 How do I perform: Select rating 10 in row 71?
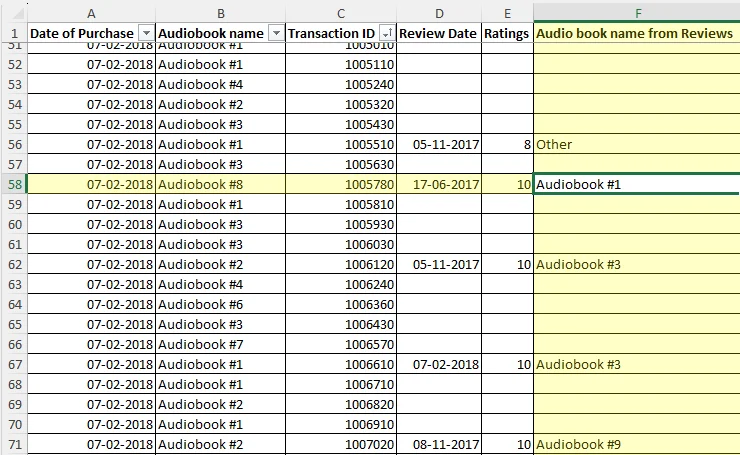507,444
